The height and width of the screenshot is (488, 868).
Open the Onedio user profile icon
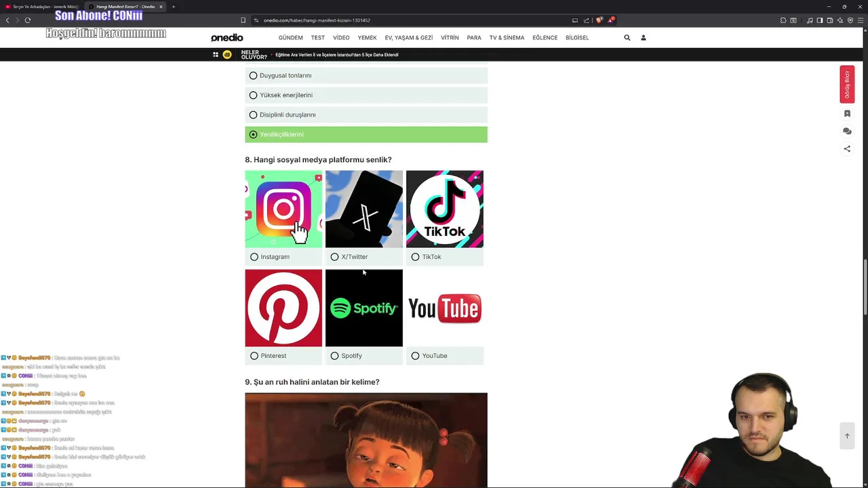pyautogui.click(x=644, y=38)
